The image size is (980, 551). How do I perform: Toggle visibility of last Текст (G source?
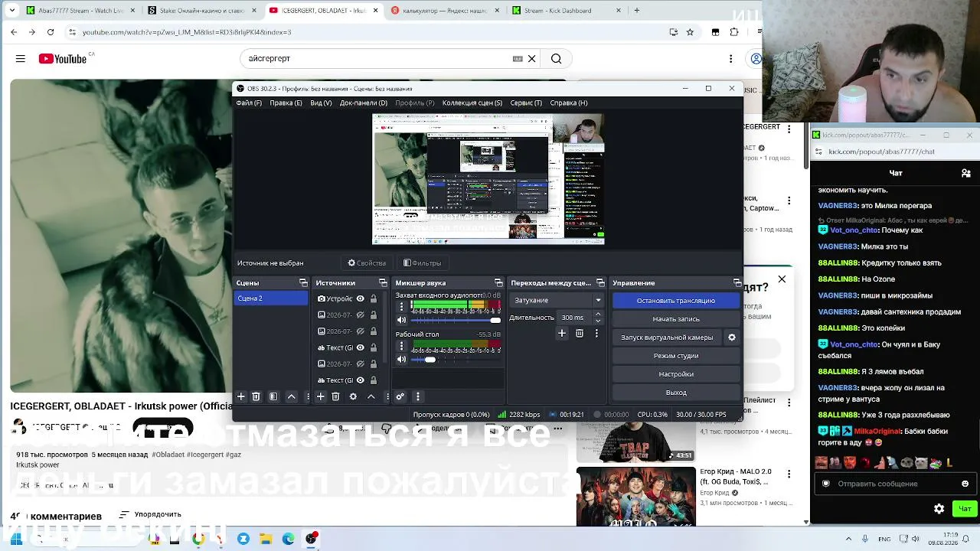point(360,380)
